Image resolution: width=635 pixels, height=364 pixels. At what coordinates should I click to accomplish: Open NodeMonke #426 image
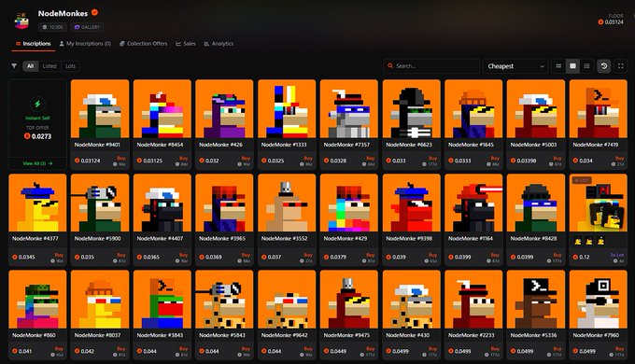click(224, 108)
